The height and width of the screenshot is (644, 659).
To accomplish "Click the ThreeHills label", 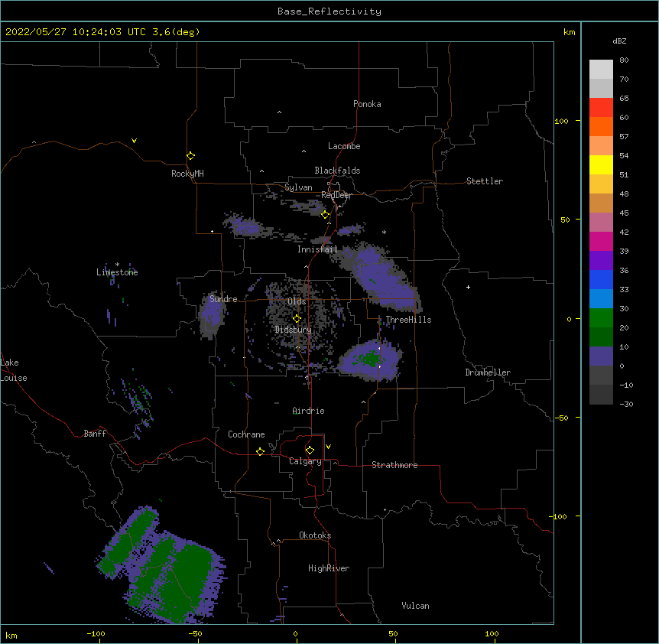I will pyautogui.click(x=408, y=320).
